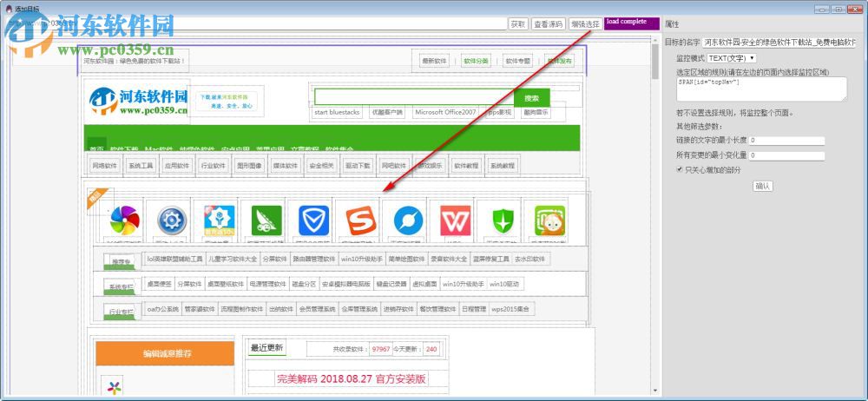This screenshot has width=868, height=401.
Task: Click the colorful pinwheel icon under editor recommendations
Action: pos(115,385)
